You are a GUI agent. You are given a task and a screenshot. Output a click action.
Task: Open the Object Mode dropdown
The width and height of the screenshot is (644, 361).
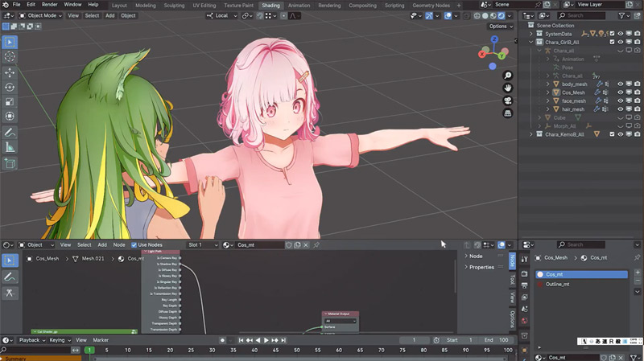41,15
